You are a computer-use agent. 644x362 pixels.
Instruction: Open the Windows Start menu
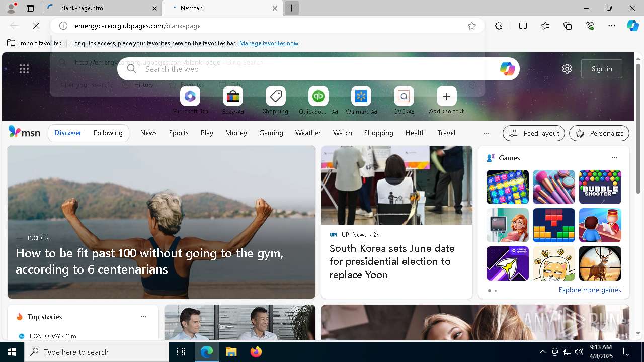coord(12,352)
